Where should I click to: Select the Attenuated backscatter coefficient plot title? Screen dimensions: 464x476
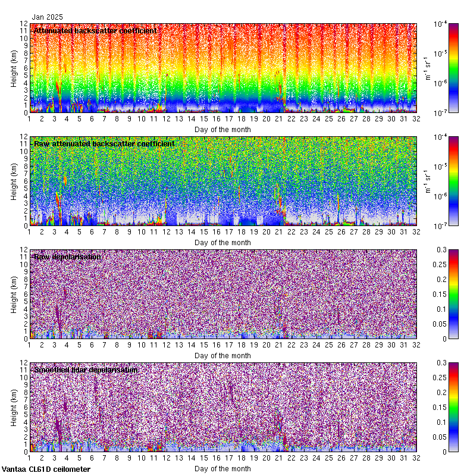click(95, 30)
